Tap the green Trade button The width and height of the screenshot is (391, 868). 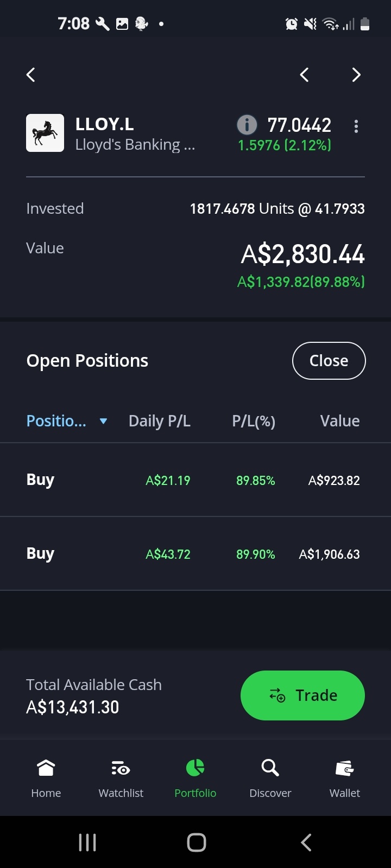tap(302, 695)
